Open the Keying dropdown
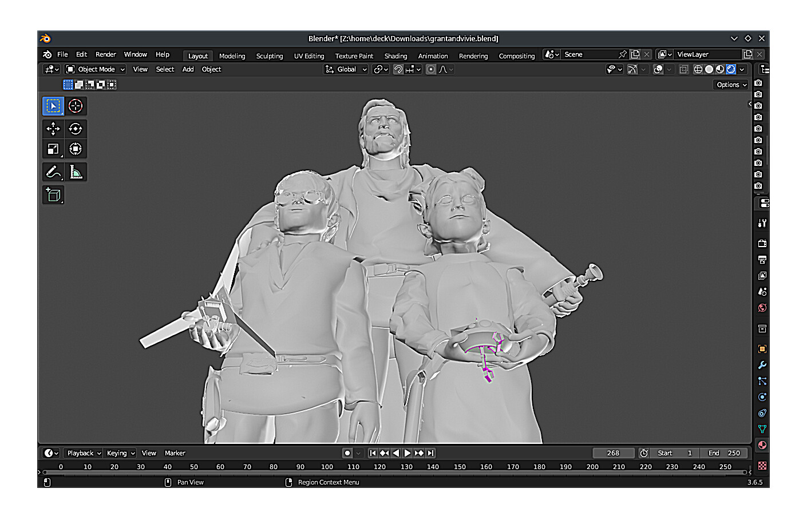This screenshot has width=807, height=532. (x=120, y=453)
